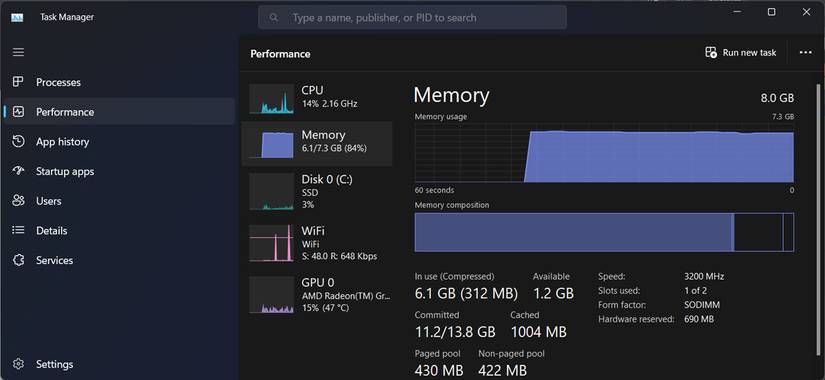Click the 7.3 GB graph maximum label
825x380 pixels.
click(783, 116)
